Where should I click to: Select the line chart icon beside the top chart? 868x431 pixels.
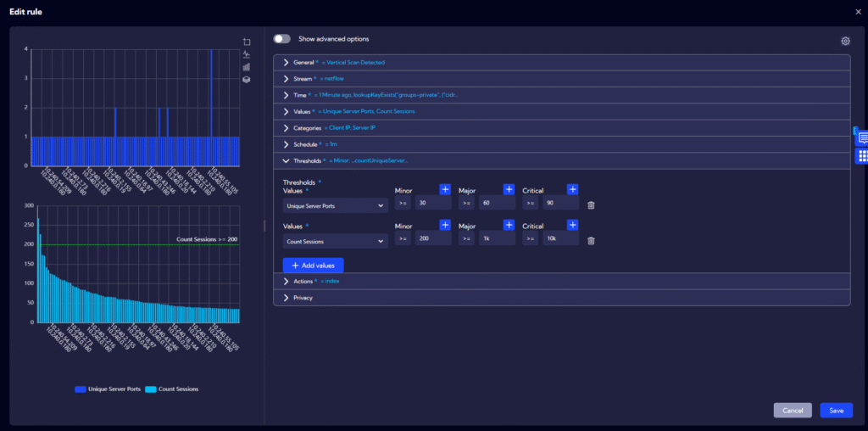pos(247,54)
